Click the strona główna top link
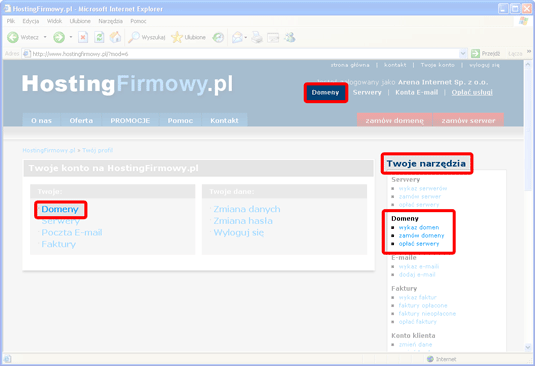The width and height of the screenshot is (535, 366). coord(350,65)
